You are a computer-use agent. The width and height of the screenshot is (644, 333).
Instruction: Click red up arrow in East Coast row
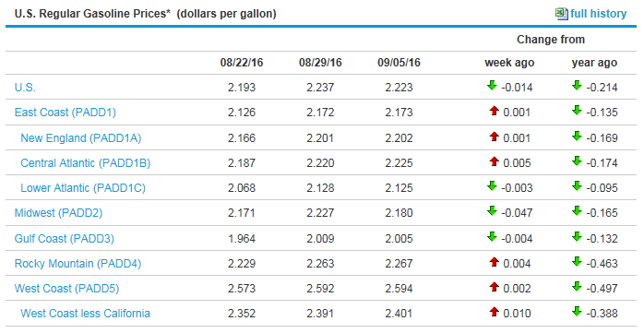coord(495,111)
